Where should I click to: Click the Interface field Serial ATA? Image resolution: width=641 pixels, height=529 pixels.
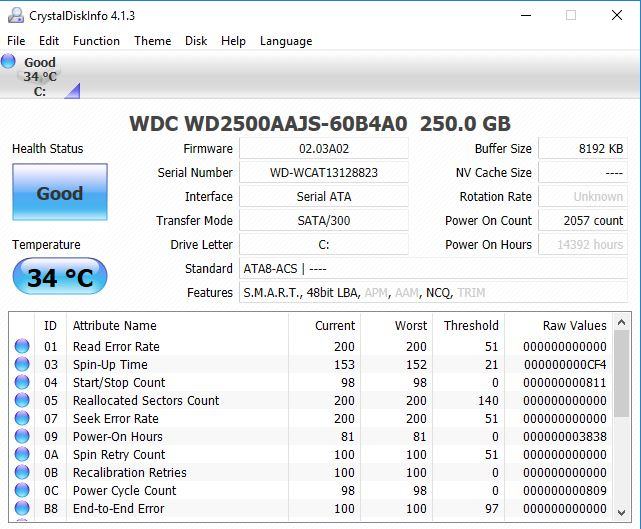click(324, 197)
